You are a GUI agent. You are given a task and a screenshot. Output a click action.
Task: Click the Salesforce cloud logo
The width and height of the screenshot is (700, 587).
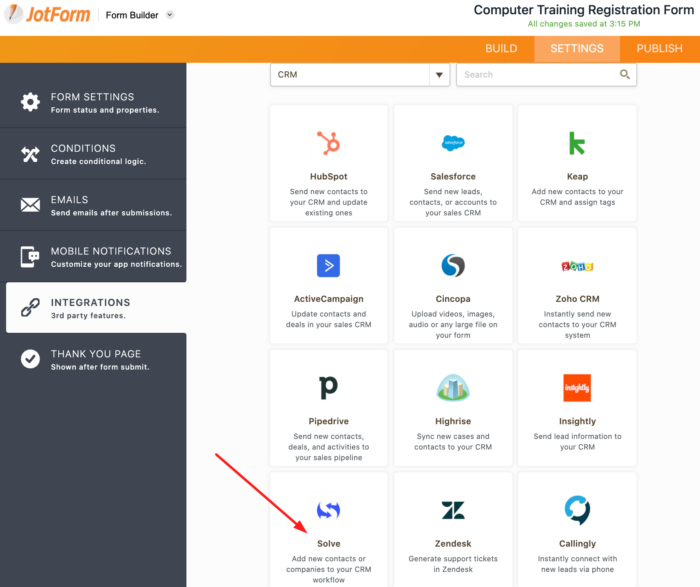tap(453, 143)
